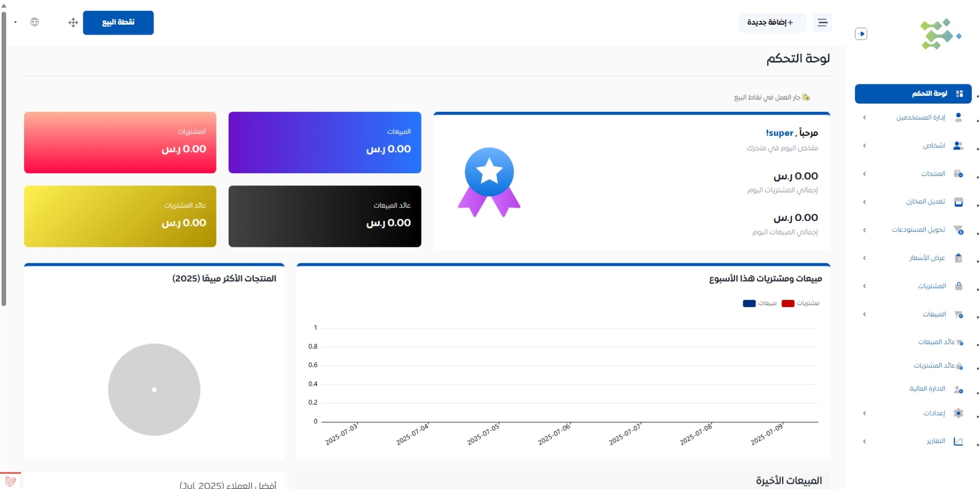This screenshot has width=980, height=489.
Task: Click the المشتريات lock icon in sidebar
Action: click(x=958, y=286)
